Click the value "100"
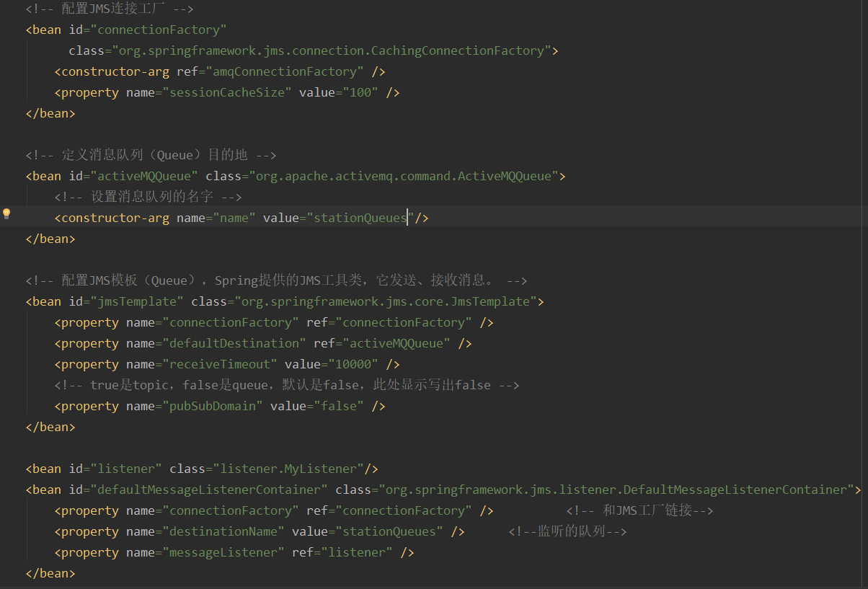Screen dimensions: 868x589 pyautogui.click(x=360, y=93)
